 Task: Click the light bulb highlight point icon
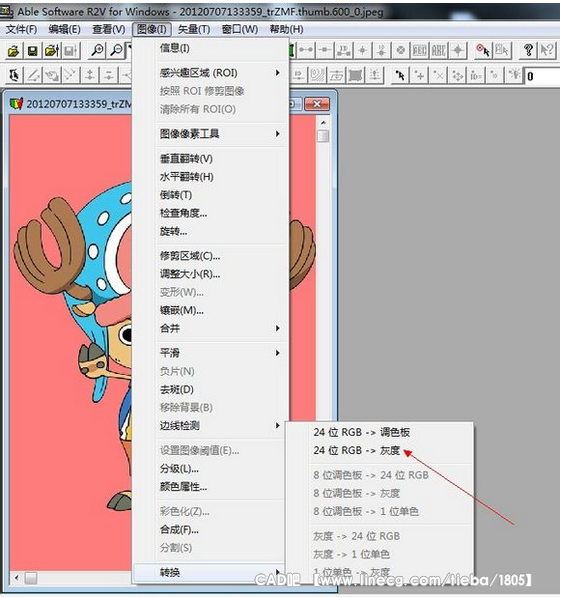click(515, 75)
